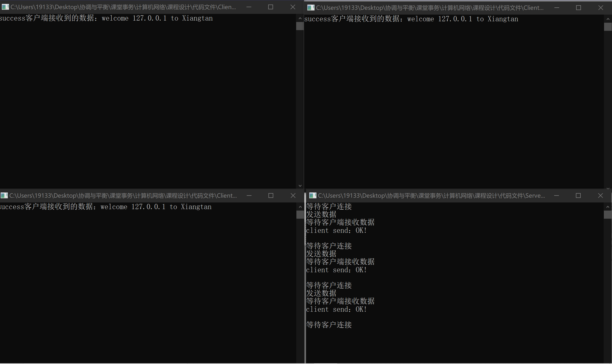This screenshot has width=612, height=364.
Task: Click the scroll-up arrow in the bottom-left Client window
Action: click(300, 207)
